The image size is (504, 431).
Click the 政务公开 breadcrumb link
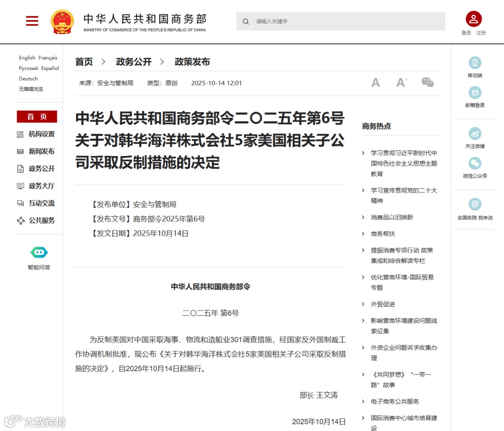point(134,62)
